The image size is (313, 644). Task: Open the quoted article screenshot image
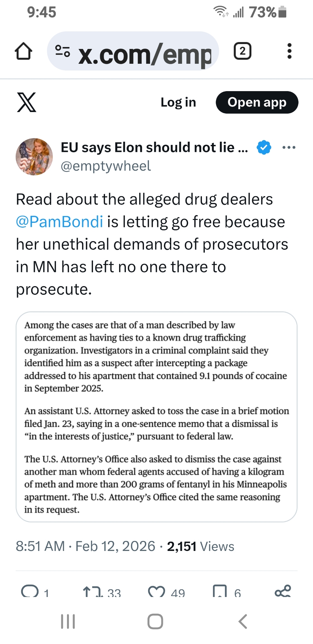click(156, 417)
